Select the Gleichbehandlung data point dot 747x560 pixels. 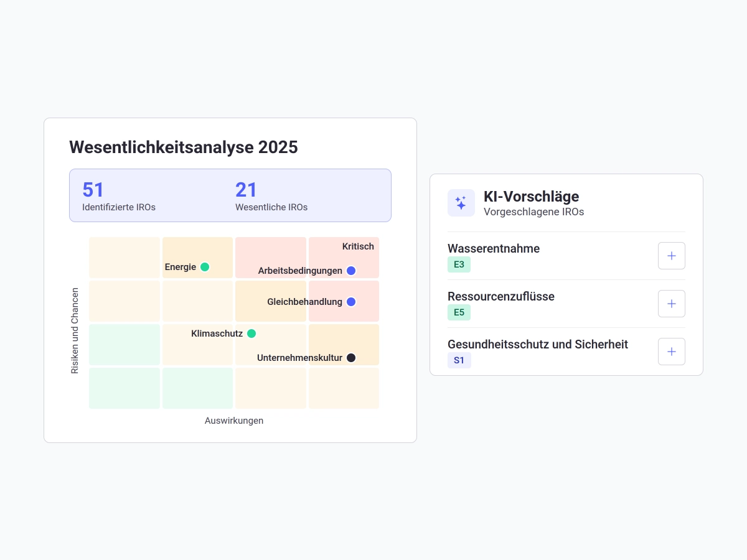[x=351, y=302]
